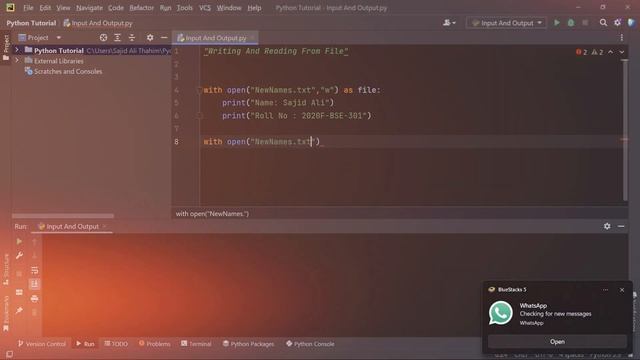Open run configuration wrench icon

point(19,256)
